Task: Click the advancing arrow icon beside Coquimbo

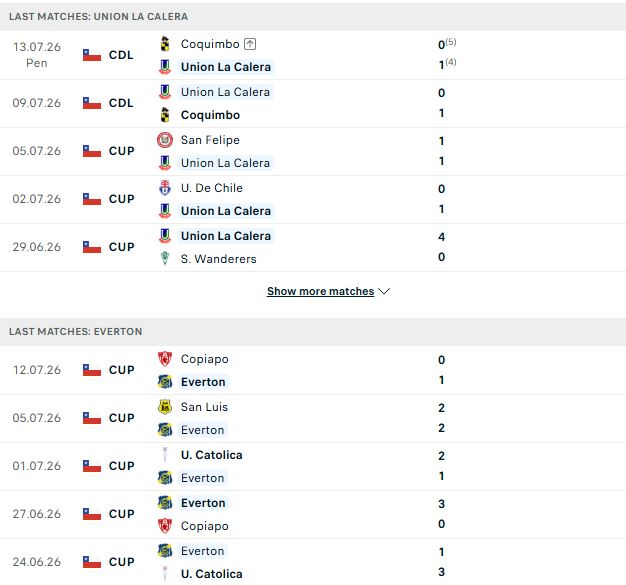Action: [250, 44]
